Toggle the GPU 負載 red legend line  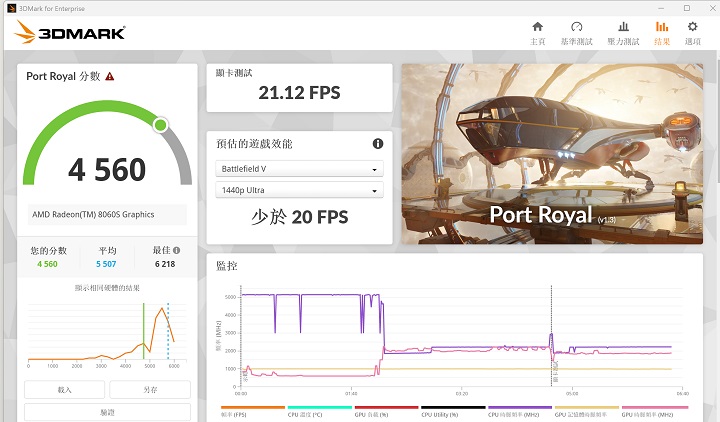coord(387,407)
